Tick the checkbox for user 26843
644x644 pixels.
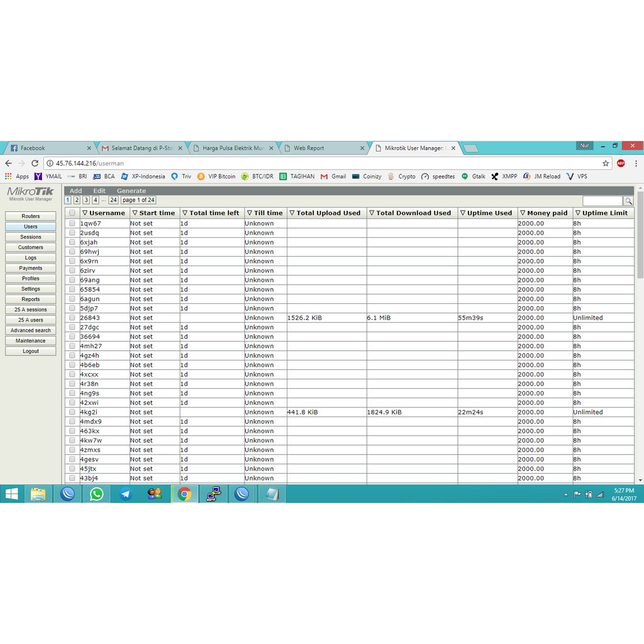point(72,318)
